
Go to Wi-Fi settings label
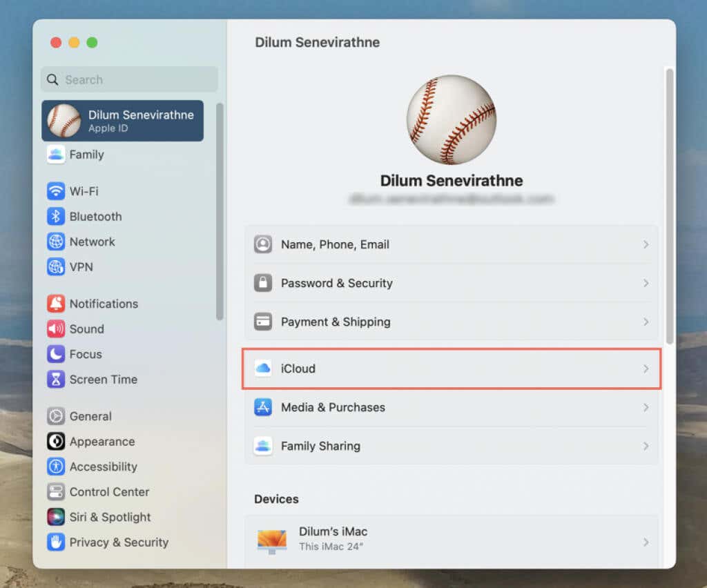(84, 191)
